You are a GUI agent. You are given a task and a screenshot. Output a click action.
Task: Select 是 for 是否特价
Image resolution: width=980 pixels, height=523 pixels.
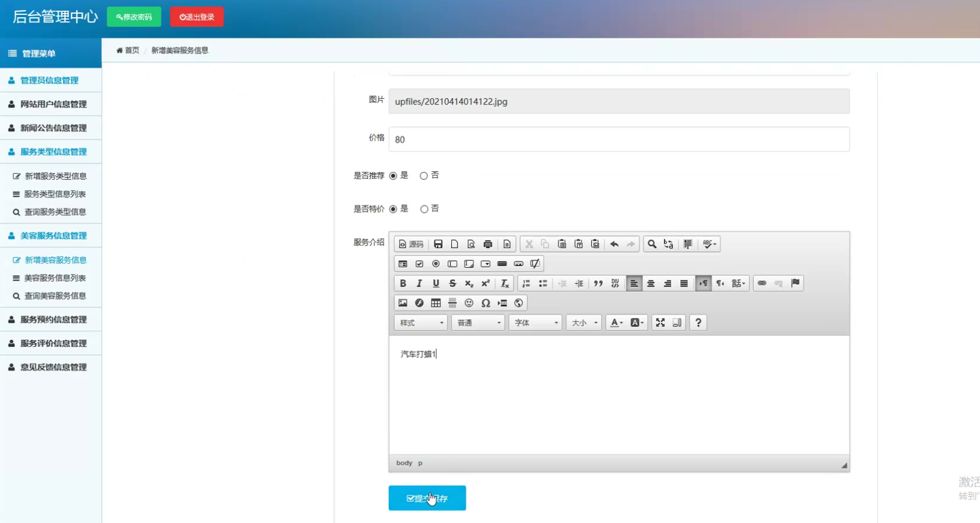pos(393,209)
